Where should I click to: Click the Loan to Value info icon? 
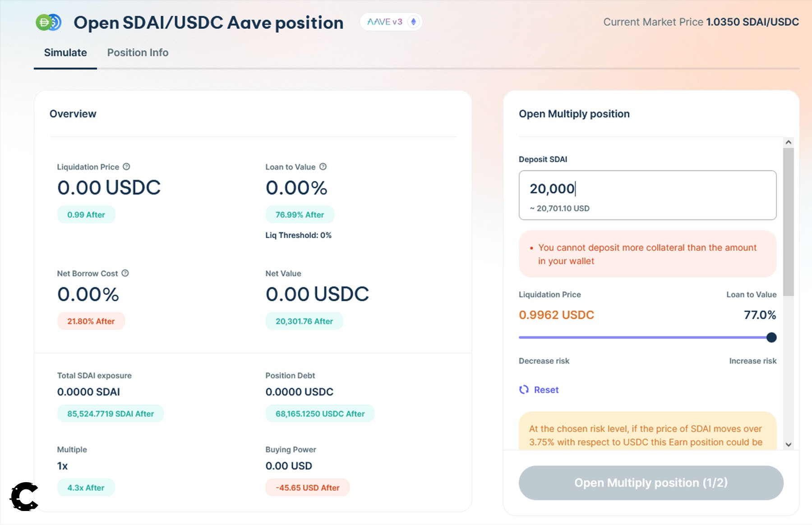tap(323, 166)
